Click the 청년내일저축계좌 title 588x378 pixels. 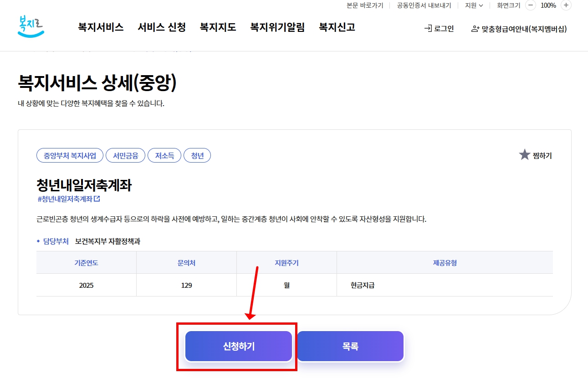84,185
